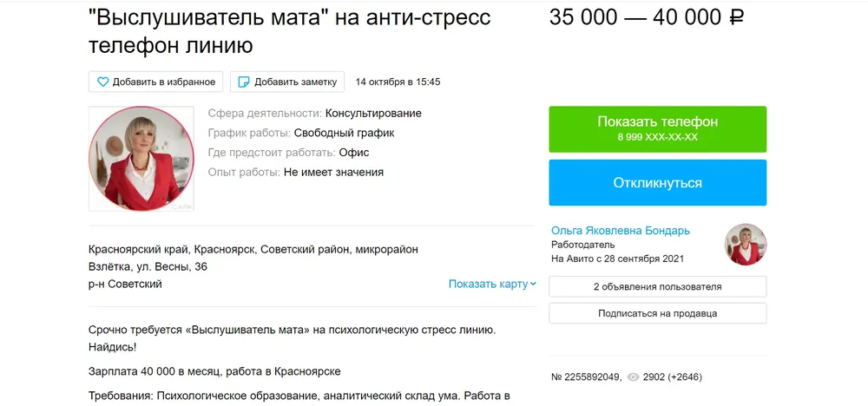Click the note icon beside Добавить заметку
The width and height of the screenshot is (868, 406).
click(x=244, y=82)
